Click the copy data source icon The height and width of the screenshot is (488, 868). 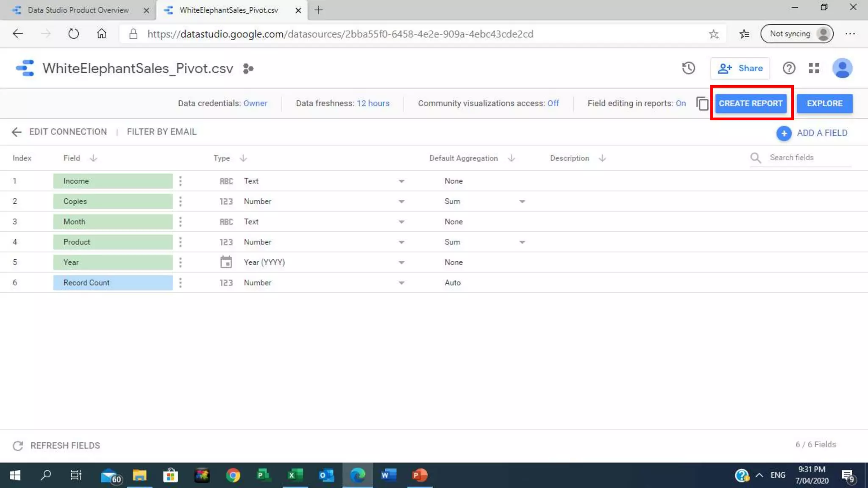702,103
